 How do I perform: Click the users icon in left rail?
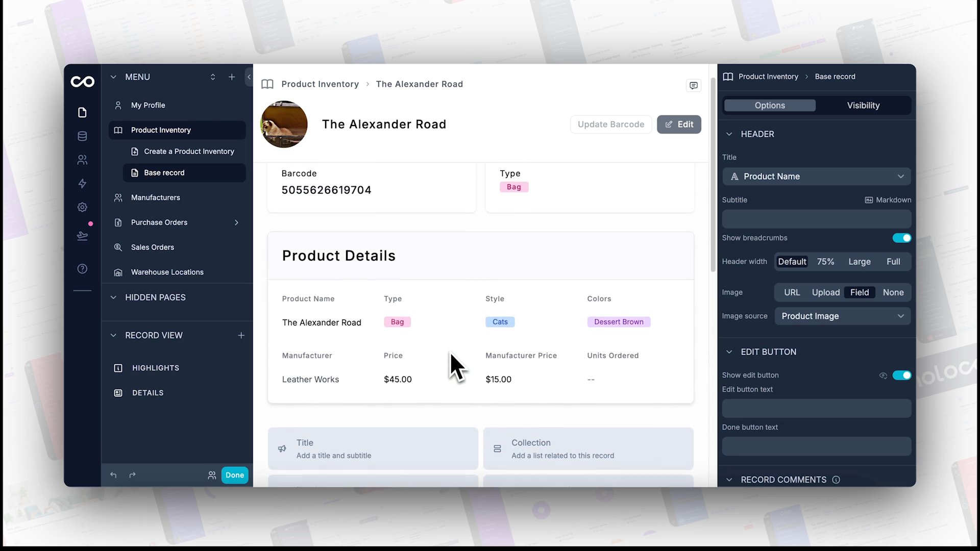pyautogui.click(x=82, y=160)
